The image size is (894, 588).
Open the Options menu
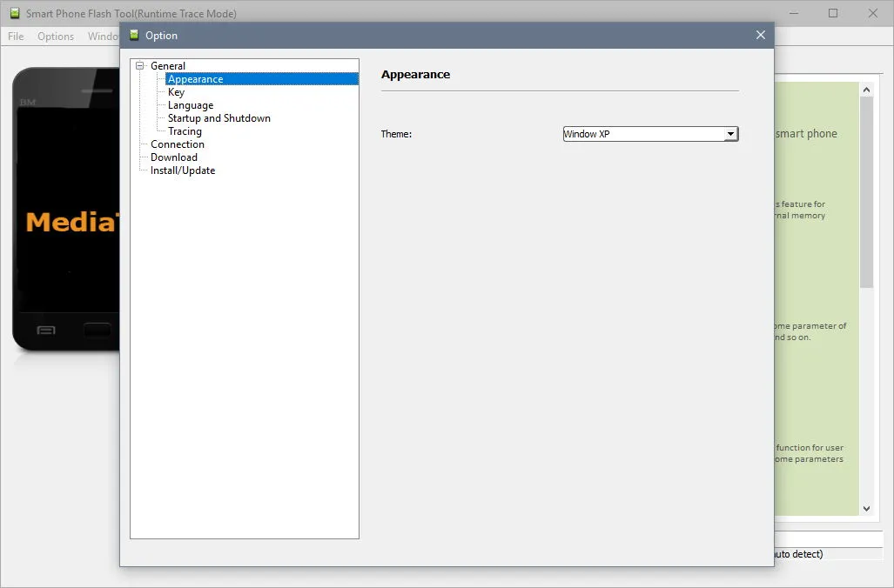[x=56, y=36]
